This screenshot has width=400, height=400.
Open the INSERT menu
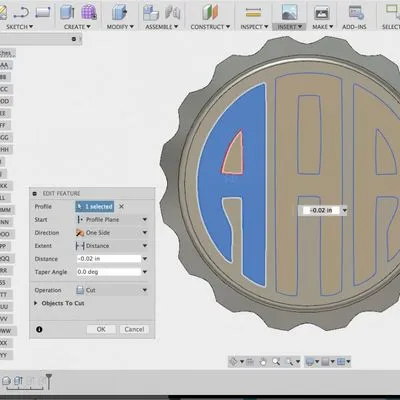[x=289, y=27]
